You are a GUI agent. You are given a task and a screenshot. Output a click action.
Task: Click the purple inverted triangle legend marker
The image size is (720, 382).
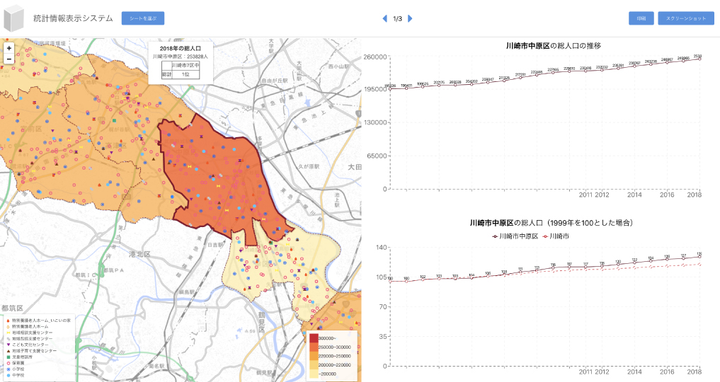[9, 344]
